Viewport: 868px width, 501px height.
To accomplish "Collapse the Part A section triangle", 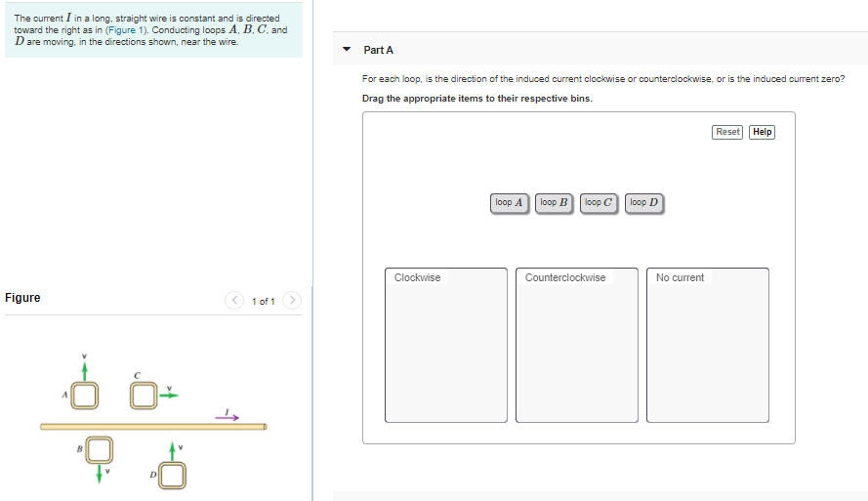I will click(347, 49).
